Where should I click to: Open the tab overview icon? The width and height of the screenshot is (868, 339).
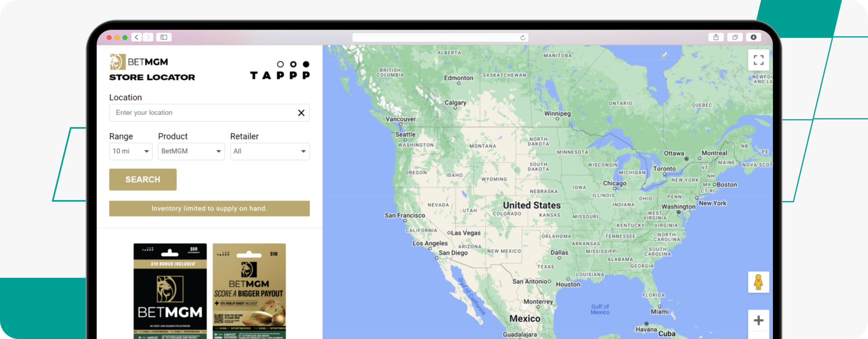coord(735,37)
